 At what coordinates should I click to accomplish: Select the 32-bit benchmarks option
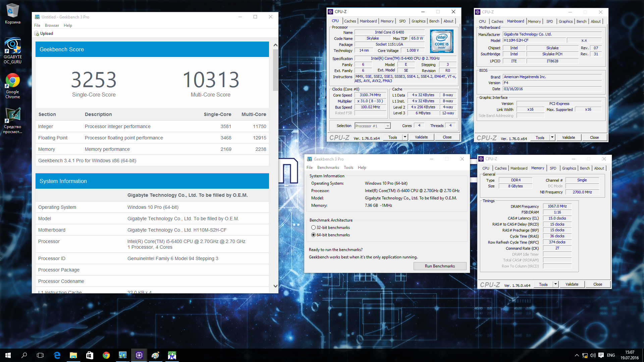tap(313, 228)
